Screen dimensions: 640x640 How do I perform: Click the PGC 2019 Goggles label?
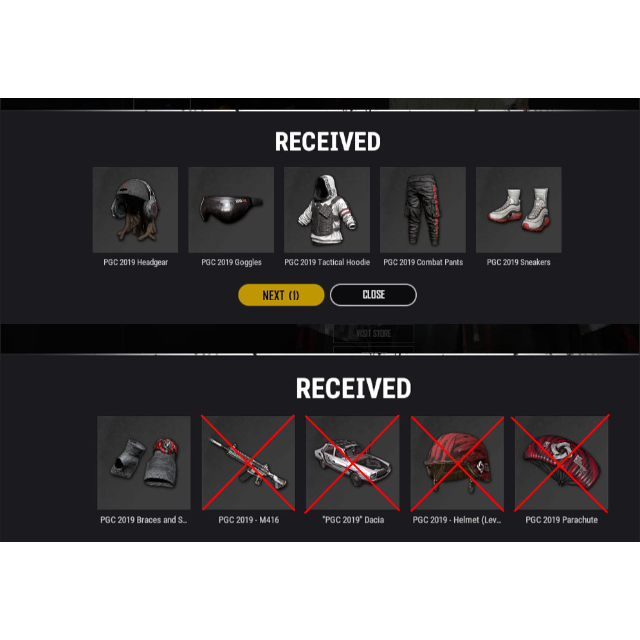tap(231, 262)
